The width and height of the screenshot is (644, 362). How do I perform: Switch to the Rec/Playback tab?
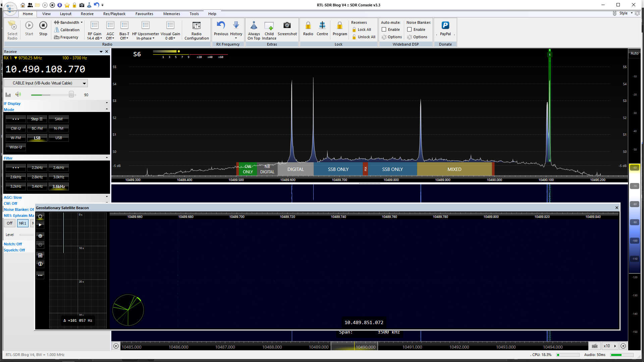coord(114,14)
